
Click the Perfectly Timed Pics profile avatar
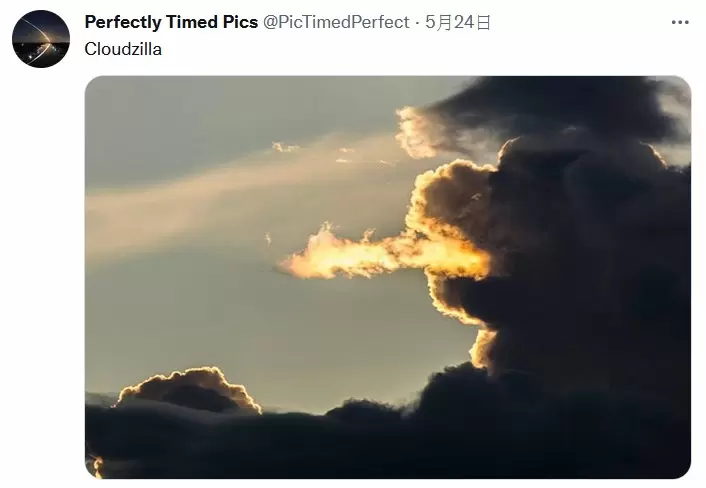point(41,39)
